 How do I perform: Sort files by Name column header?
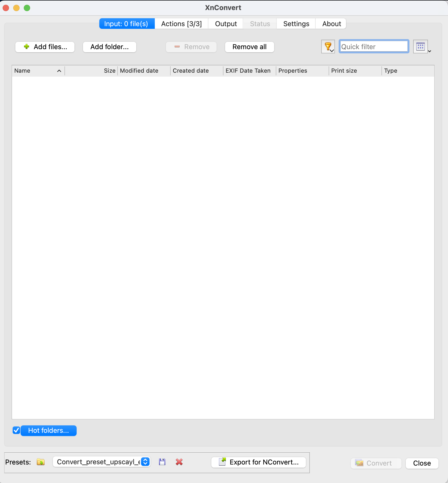pyautogui.click(x=22, y=71)
